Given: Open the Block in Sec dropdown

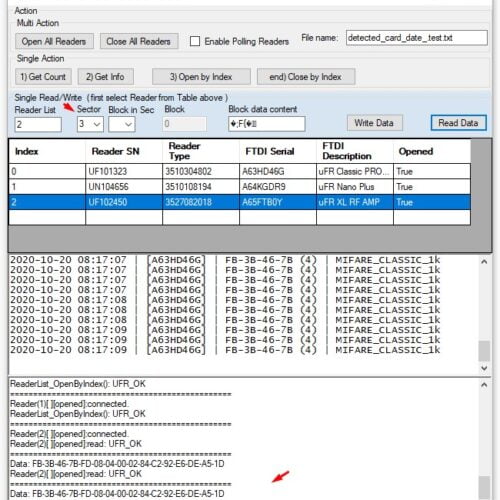Looking at the screenshot, I should 122,124.
